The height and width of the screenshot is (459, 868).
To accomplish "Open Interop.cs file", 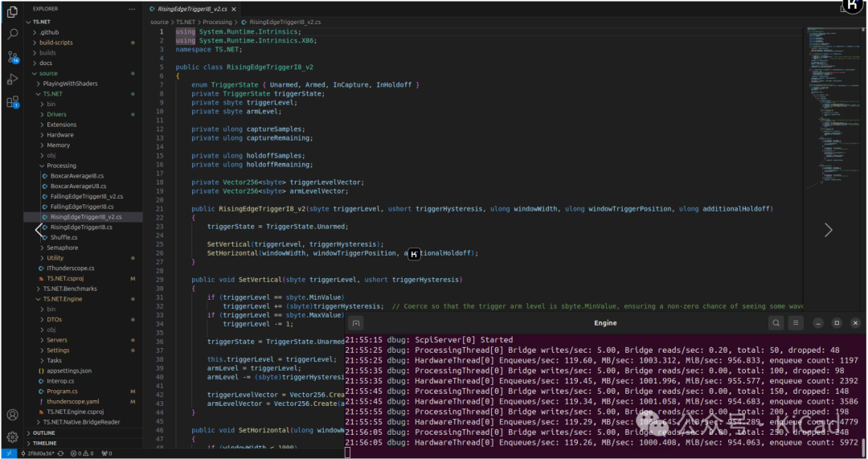I will point(83,381).
